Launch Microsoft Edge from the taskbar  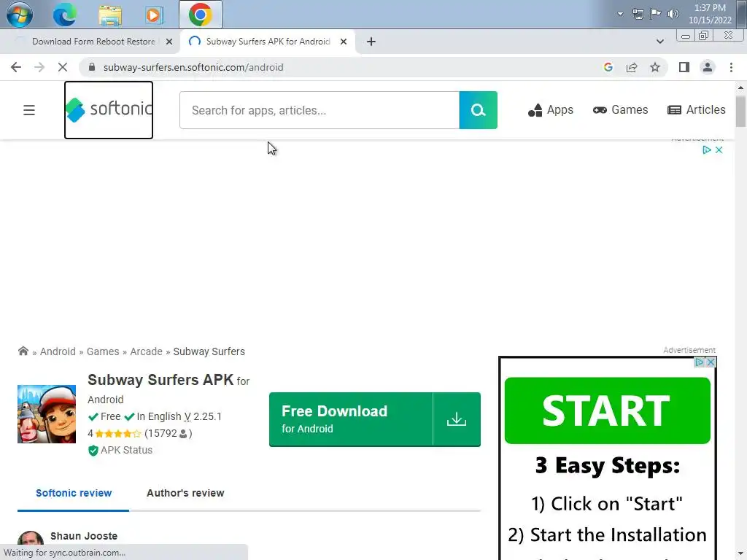65,15
